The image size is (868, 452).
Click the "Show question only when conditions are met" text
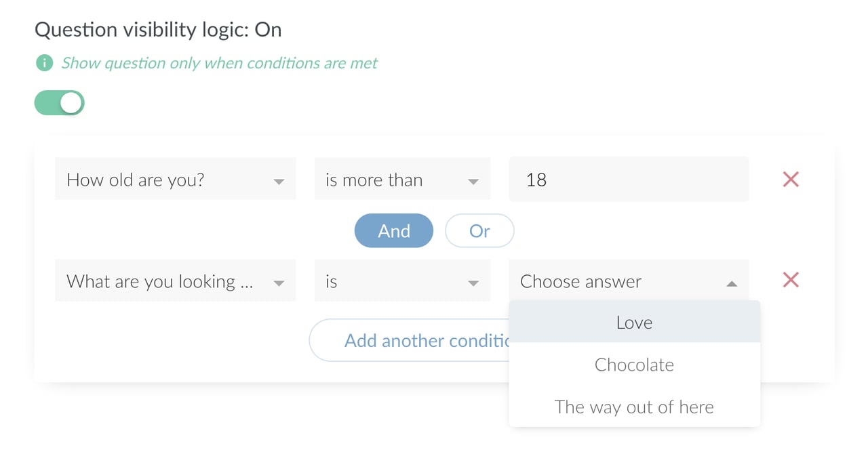pos(218,63)
